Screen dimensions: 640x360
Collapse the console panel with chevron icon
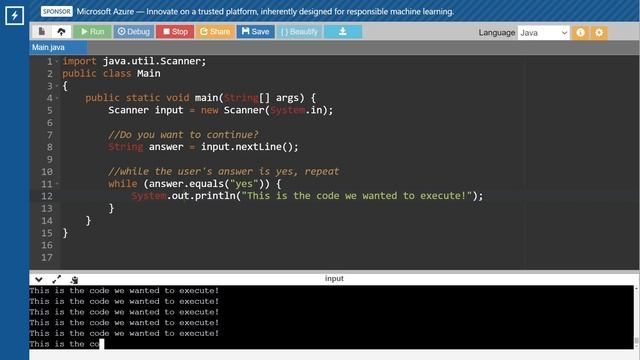[39, 280]
